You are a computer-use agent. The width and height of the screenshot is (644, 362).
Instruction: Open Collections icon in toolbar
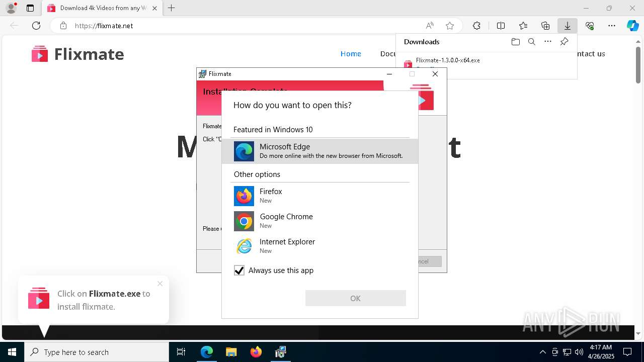click(545, 26)
